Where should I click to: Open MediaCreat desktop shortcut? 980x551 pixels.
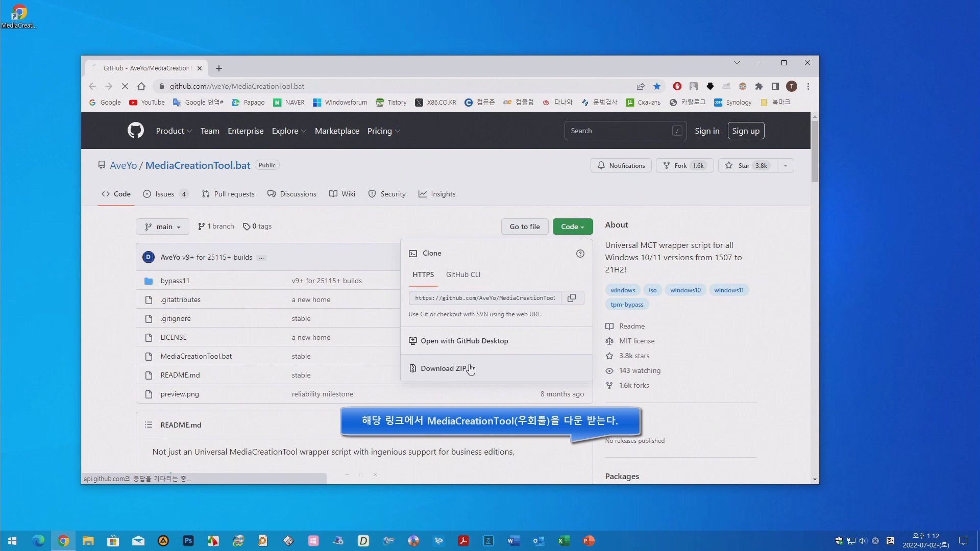19,16
